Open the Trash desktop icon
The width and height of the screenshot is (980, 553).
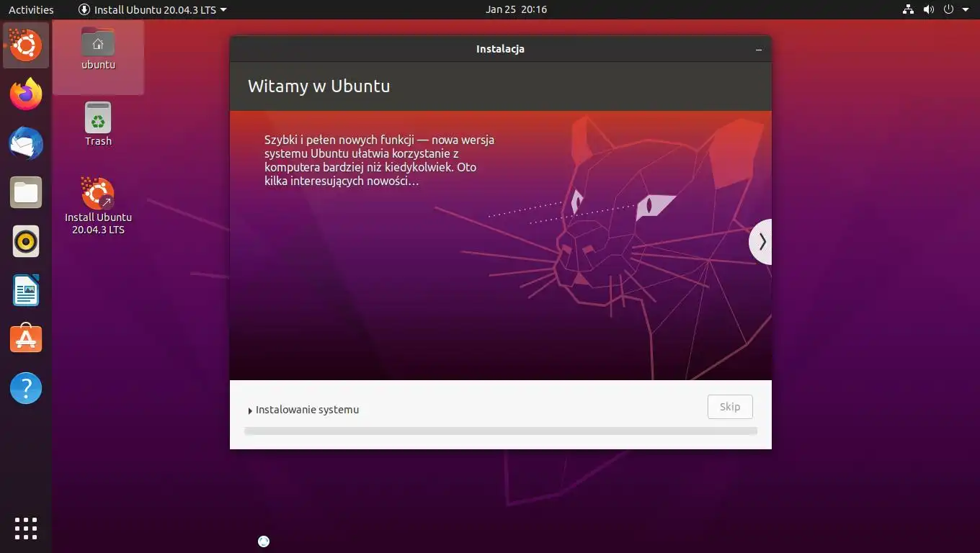click(98, 124)
